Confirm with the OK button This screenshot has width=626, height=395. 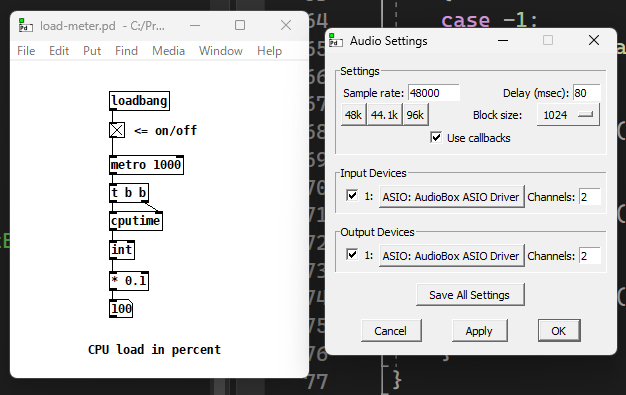tap(559, 331)
